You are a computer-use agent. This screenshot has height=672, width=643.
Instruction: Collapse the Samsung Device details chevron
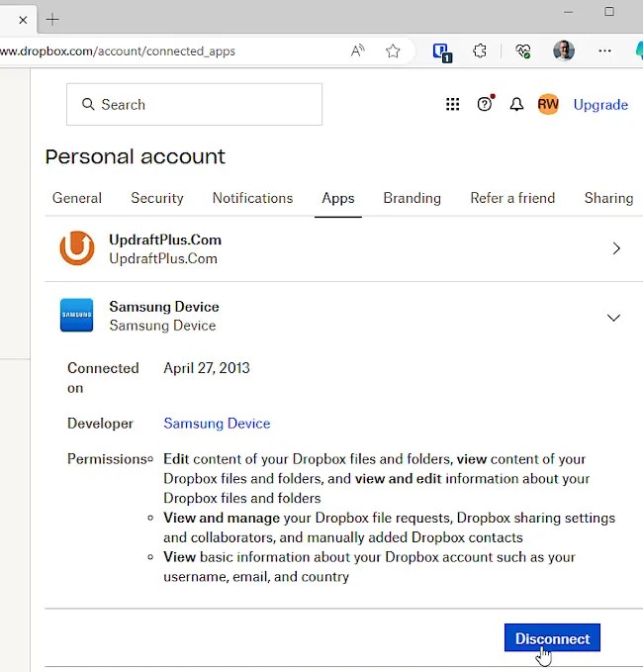[x=613, y=318]
